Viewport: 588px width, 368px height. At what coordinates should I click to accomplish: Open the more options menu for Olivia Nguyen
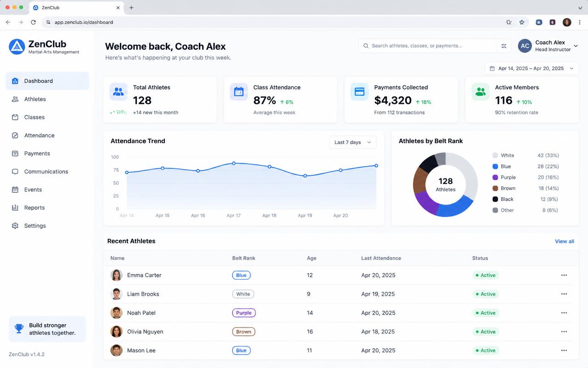coord(564,332)
